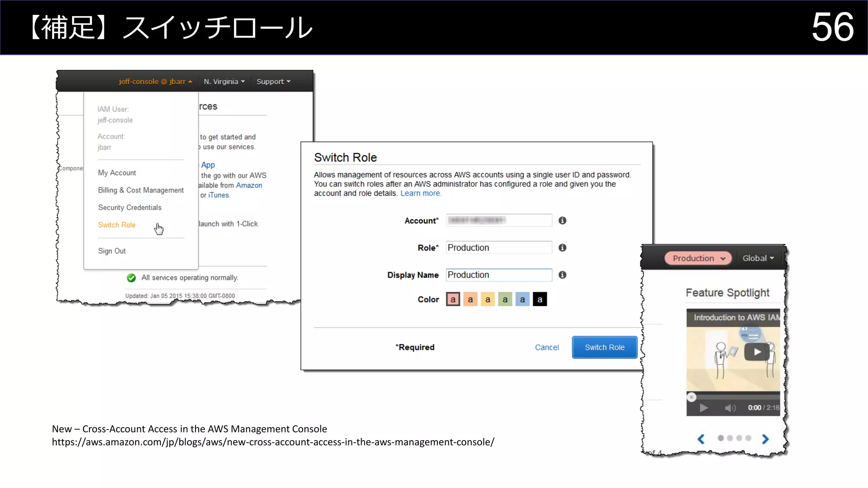868x488 pixels.
Task: Go to next Feature Spotlight with right chevron
Action: coord(765,439)
